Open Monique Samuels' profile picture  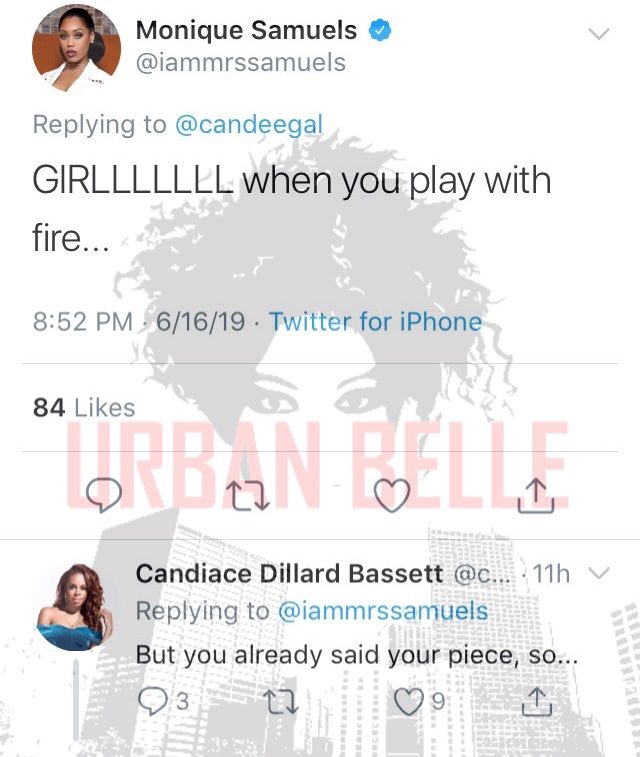pos(76,47)
